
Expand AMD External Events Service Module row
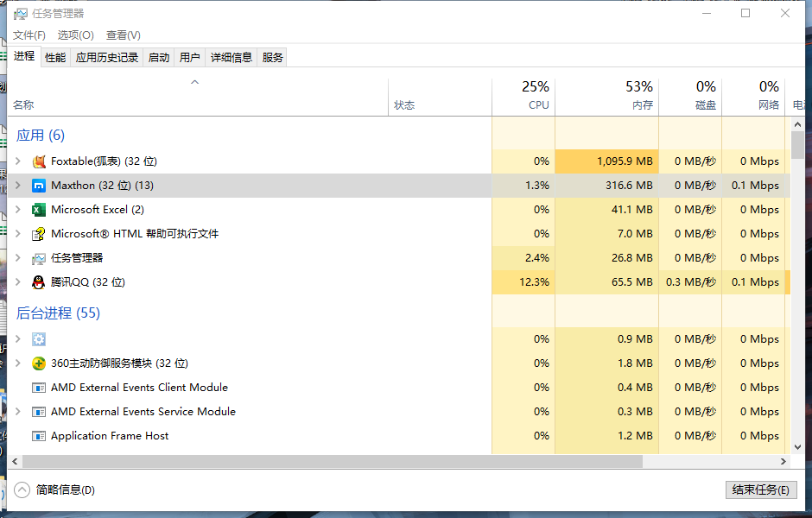point(18,412)
